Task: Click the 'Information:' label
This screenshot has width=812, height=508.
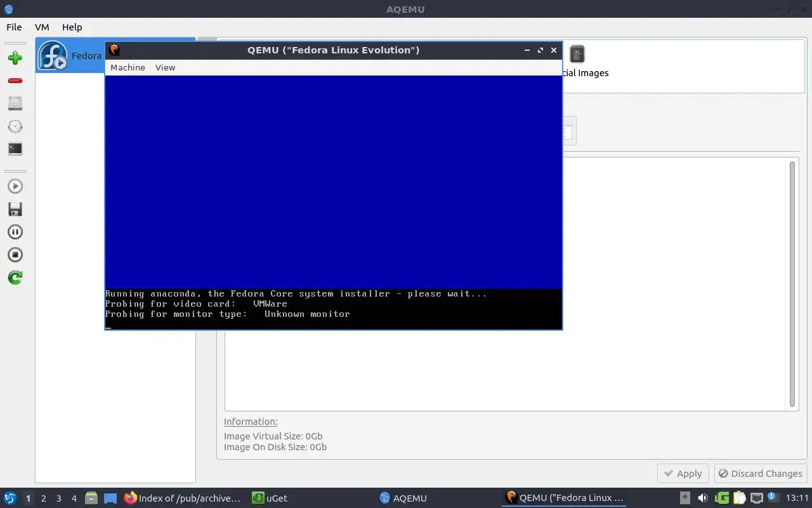Action: [x=251, y=422]
